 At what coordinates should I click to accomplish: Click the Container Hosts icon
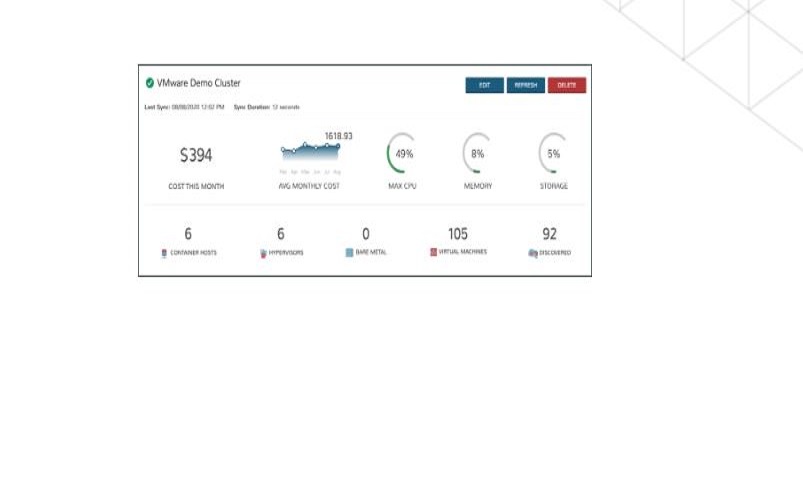(x=164, y=253)
